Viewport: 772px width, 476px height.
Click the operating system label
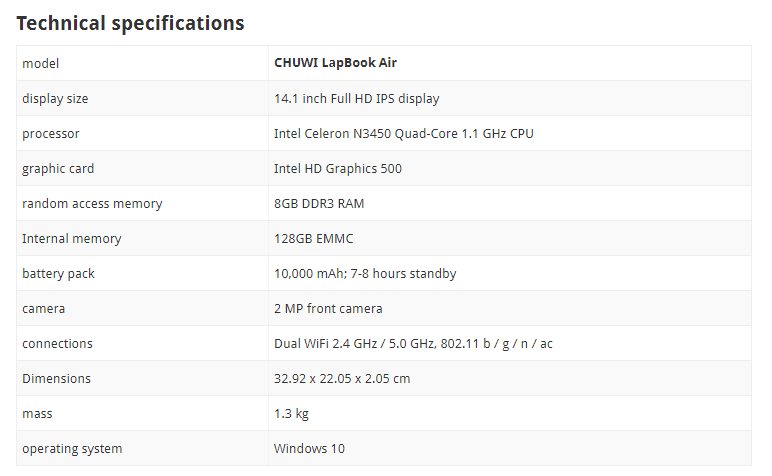pos(72,449)
